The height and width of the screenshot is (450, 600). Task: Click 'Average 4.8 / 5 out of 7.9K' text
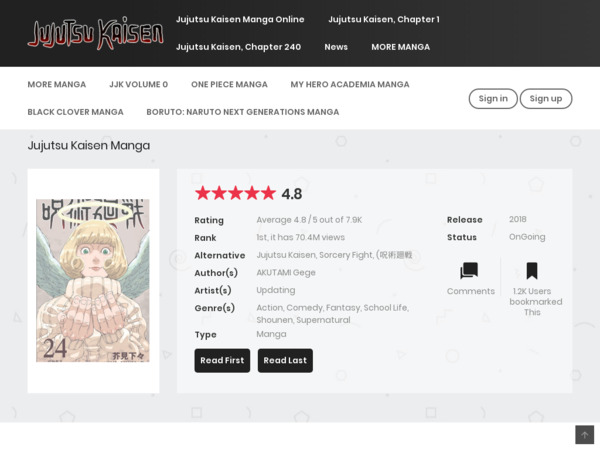coord(309,220)
